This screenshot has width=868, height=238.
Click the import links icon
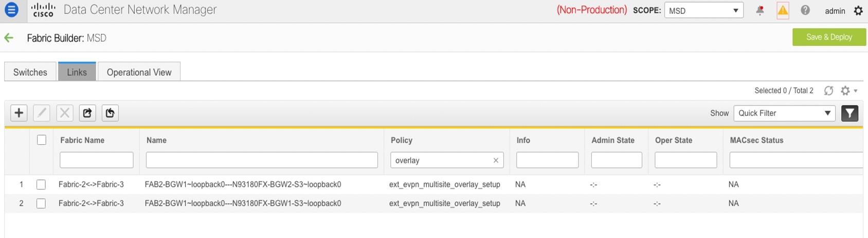pos(110,113)
